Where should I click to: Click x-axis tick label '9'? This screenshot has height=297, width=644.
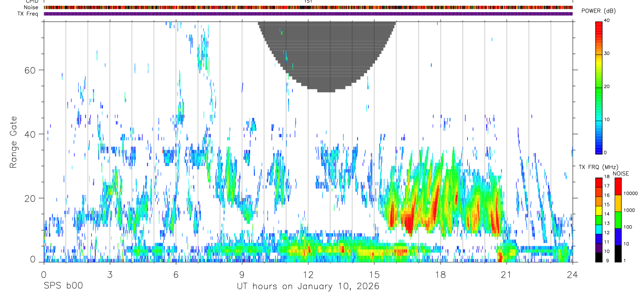click(242, 274)
